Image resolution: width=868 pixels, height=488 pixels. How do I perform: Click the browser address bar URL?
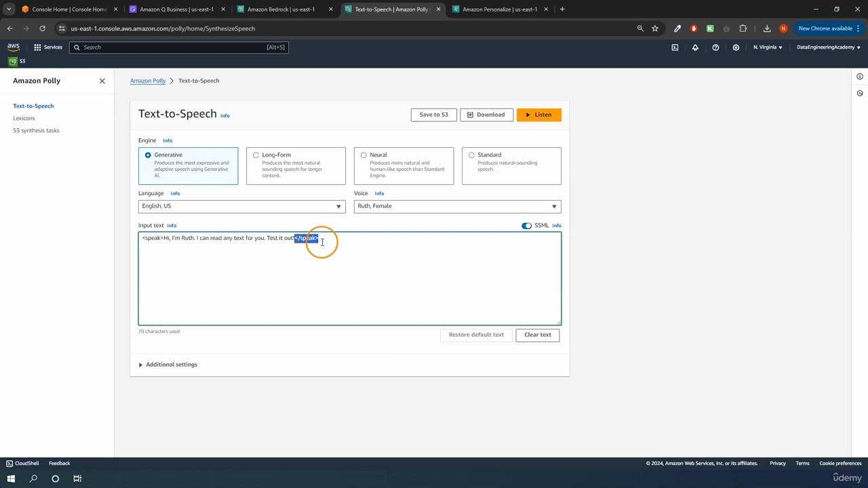pyautogui.click(x=163, y=28)
